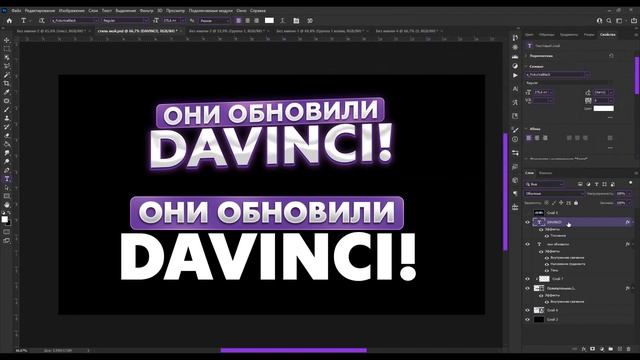The image size is (640, 360).
Task: Hide layer Слой 6
Action: point(527,310)
